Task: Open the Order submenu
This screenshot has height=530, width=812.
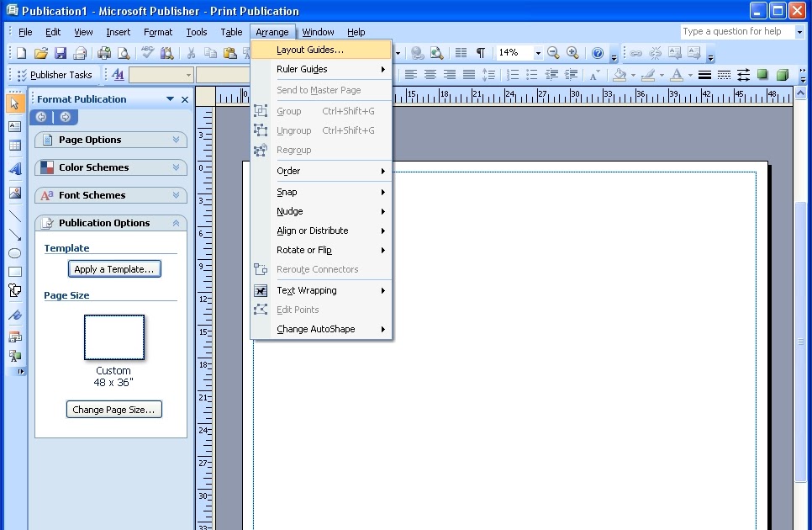Action: 321,171
